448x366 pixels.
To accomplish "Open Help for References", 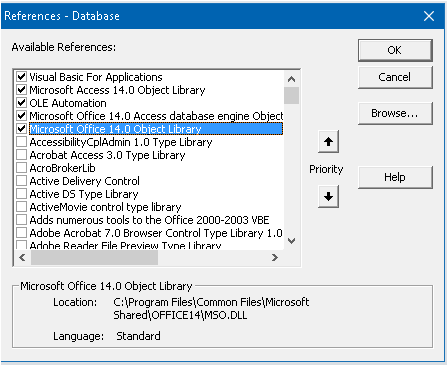I will [395, 177].
